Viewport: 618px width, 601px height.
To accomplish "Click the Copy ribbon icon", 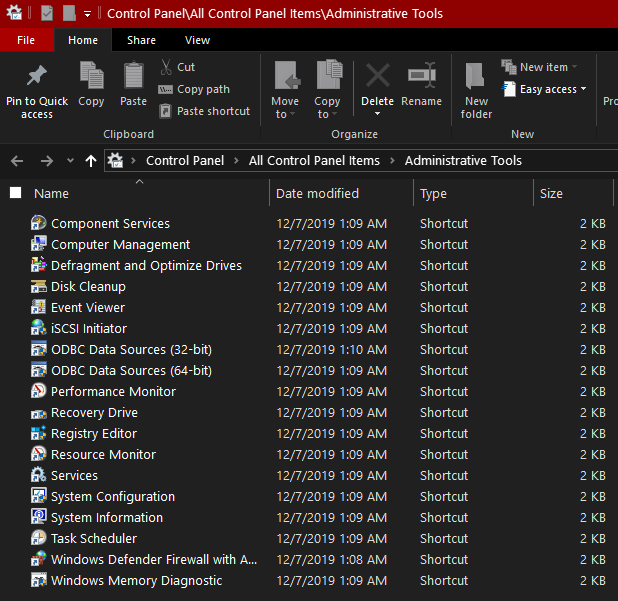I will coord(91,75).
